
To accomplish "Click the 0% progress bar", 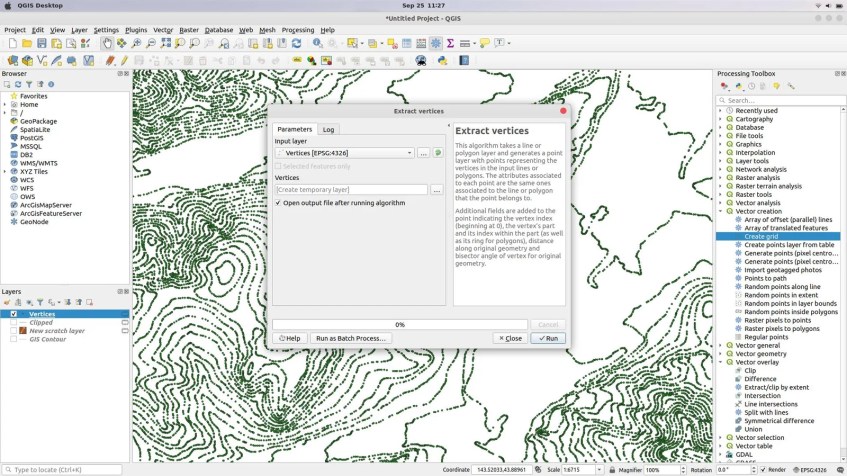I will pyautogui.click(x=400, y=325).
